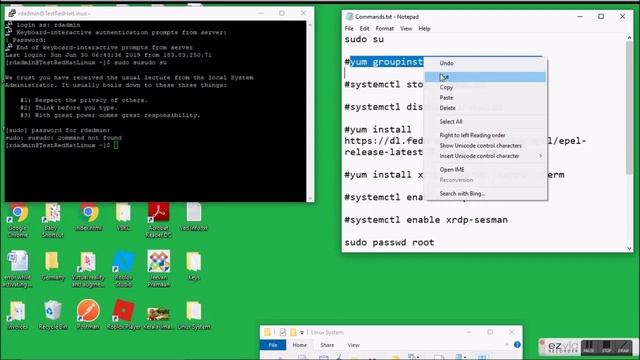This screenshot has width=640, height=360.
Task: Select Jeevan Pramaan desktop icon
Action: (159, 269)
